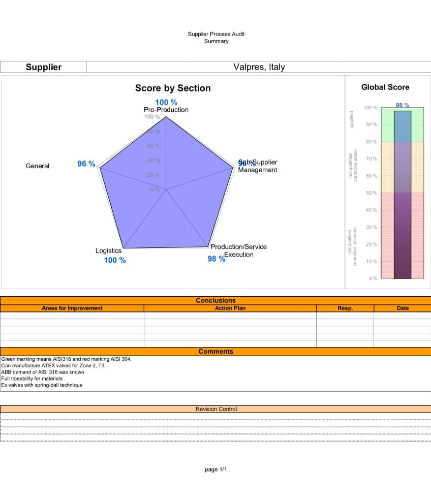Click the Global Score chart title

click(x=385, y=87)
